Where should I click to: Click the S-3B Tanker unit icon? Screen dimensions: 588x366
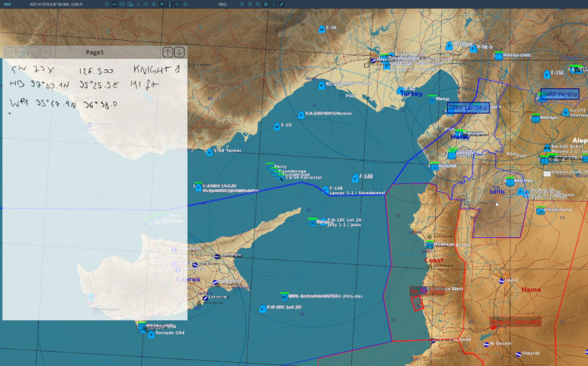pyautogui.click(x=210, y=151)
